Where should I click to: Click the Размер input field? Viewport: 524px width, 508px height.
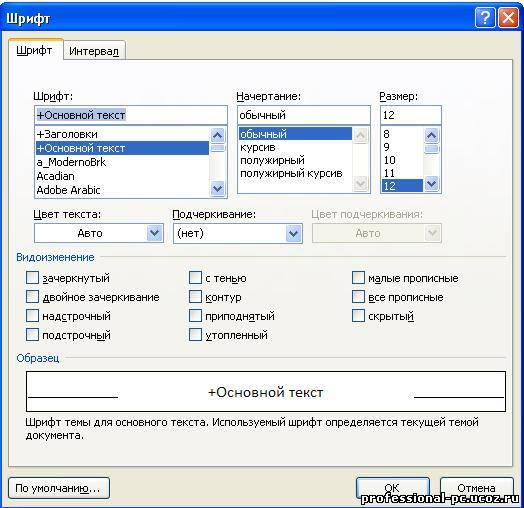411,115
